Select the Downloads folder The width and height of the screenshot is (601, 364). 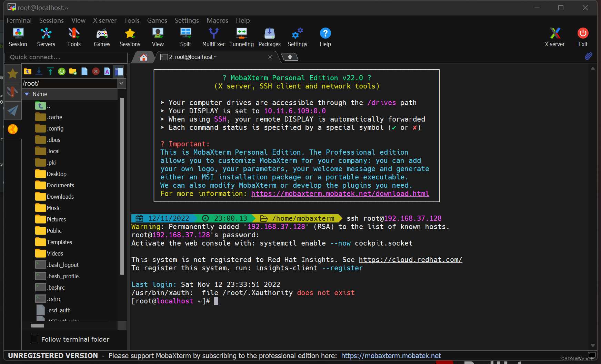point(54,197)
